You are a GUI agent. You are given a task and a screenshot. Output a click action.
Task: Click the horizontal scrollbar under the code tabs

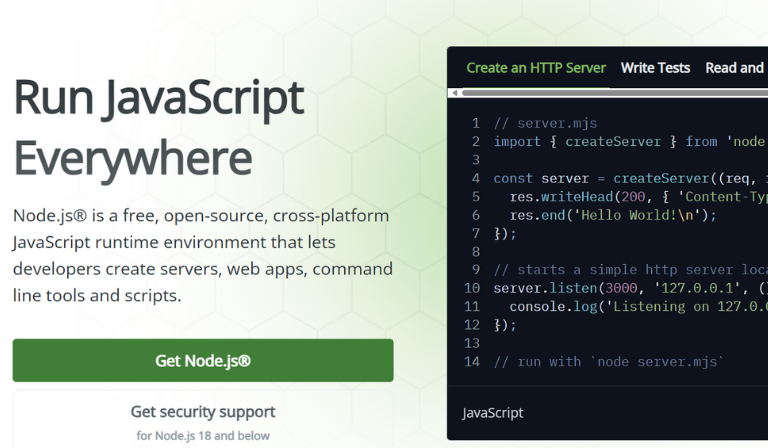tap(614, 93)
